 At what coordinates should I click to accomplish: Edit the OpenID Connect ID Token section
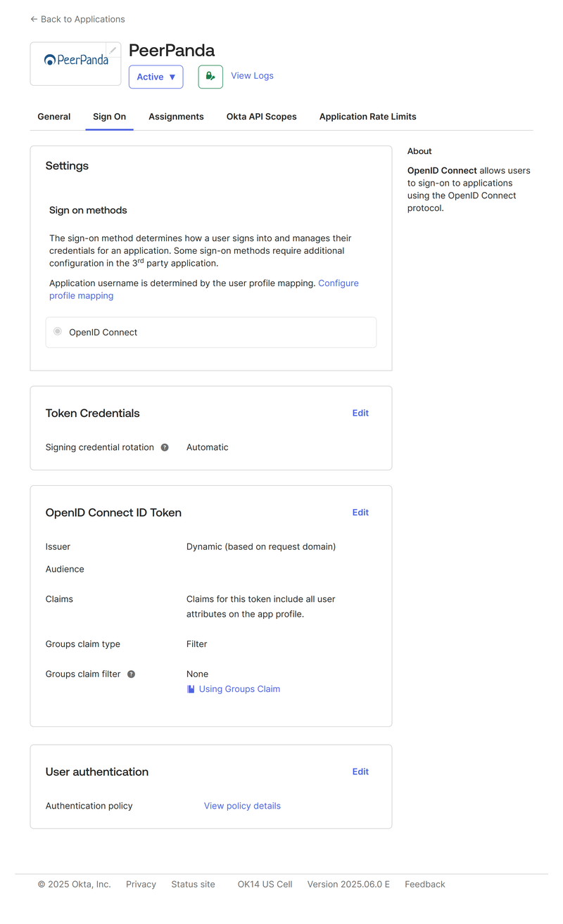[x=360, y=513]
